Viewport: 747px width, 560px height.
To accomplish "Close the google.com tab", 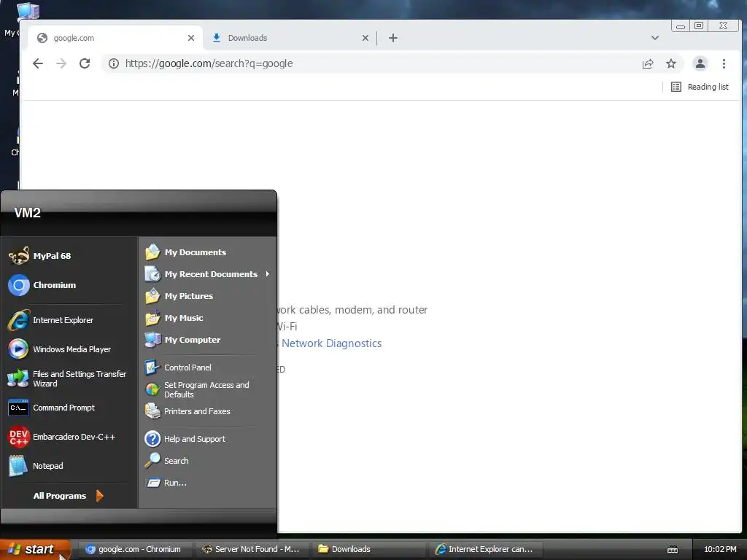I will tap(191, 38).
